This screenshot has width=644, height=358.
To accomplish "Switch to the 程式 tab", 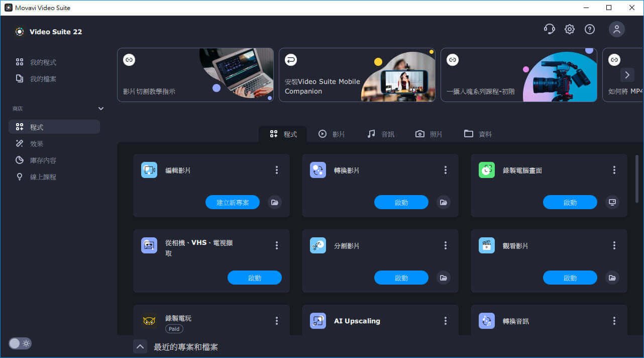I will 283,134.
